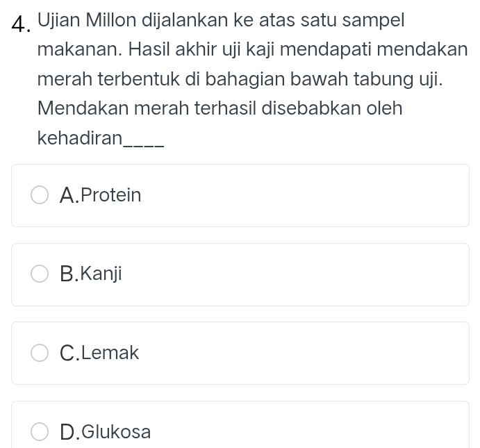
Task: Click the 'D.Glukosa' option label
Action: pyautogui.click(x=105, y=432)
